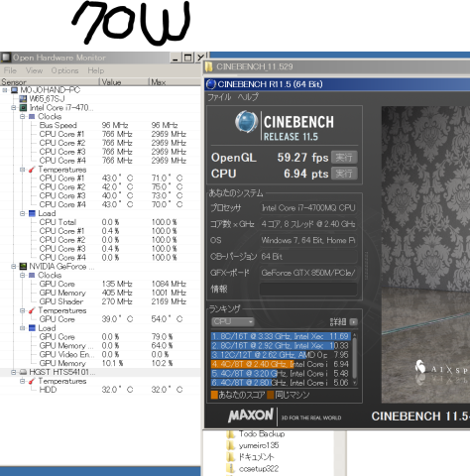Collapse the Intel Core i7-470 node

(x=14, y=108)
